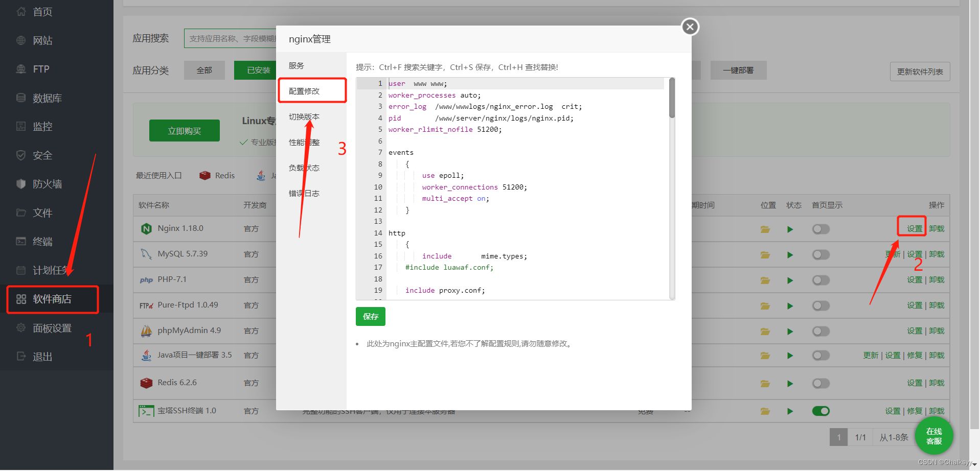Click the 软件商店 grid icon
980x471 pixels.
21,299
